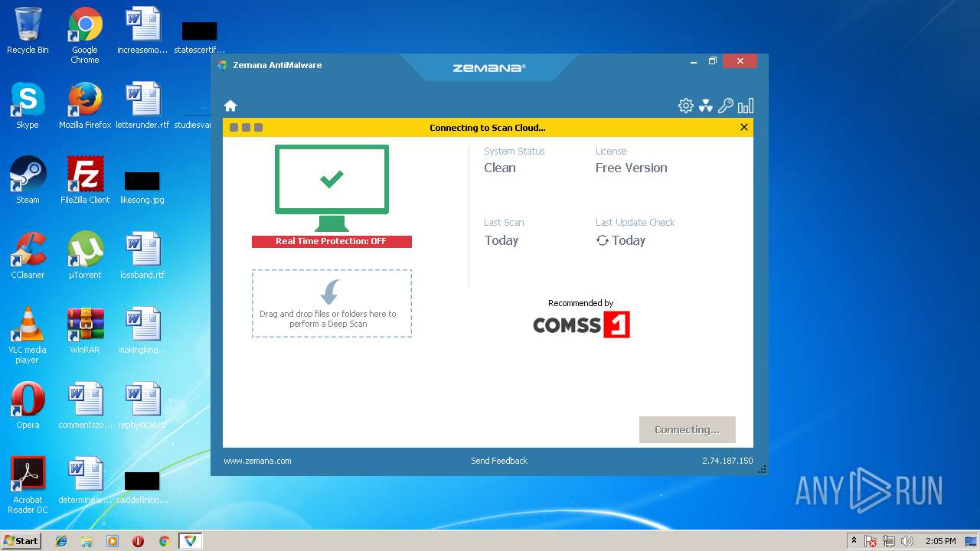Select the WinRAR desktop shortcut
This screenshot has height=551, width=980.
(x=85, y=331)
